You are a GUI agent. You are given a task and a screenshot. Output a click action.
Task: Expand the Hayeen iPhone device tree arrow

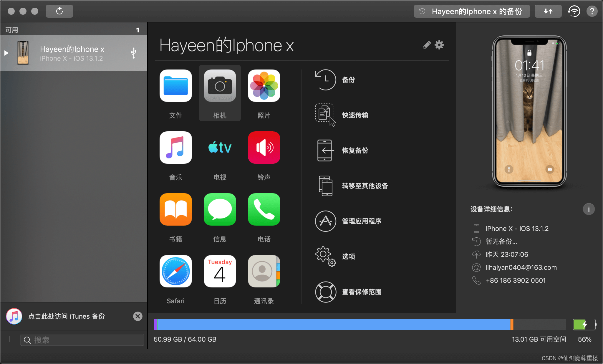[x=6, y=53]
